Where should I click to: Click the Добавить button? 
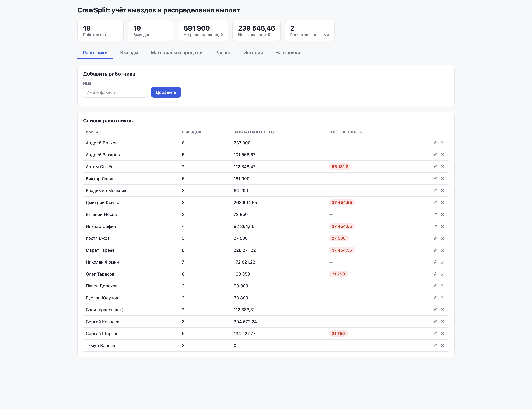[166, 92]
